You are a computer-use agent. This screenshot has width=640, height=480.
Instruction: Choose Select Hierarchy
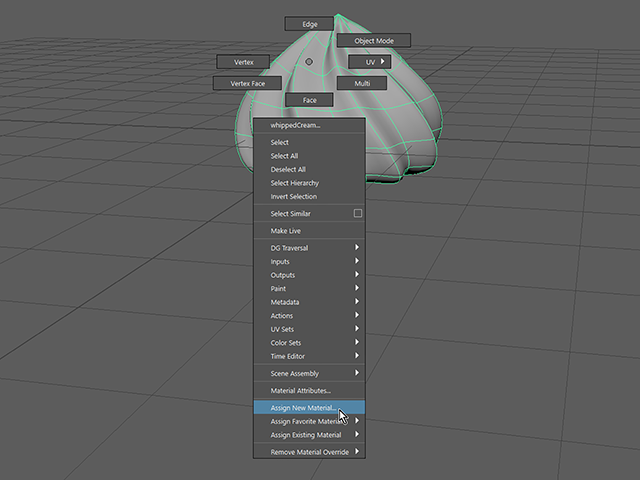tap(309, 183)
